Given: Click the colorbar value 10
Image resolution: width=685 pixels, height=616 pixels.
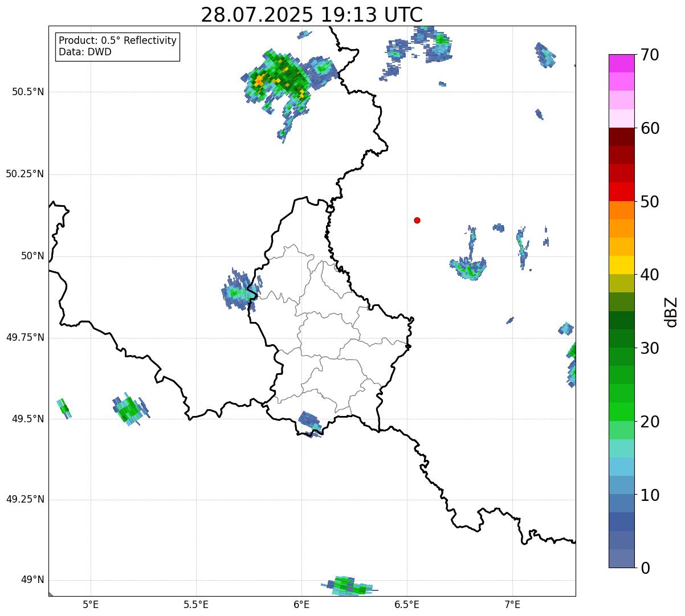Looking at the screenshot, I should (650, 495).
